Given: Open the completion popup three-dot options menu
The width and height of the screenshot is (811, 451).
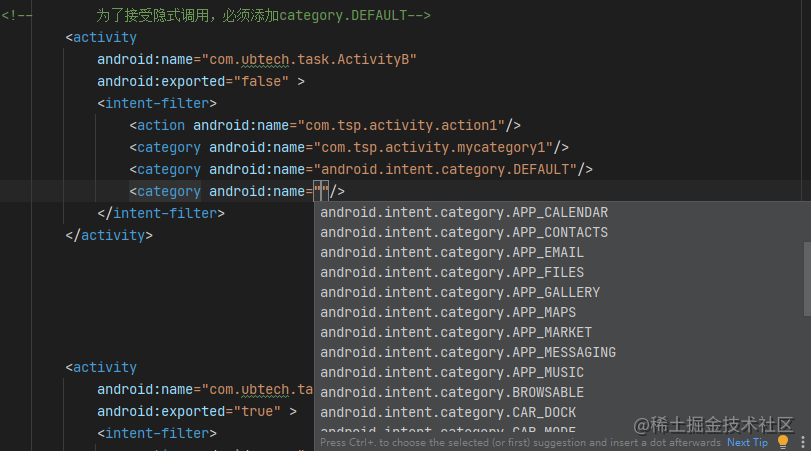Looking at the screenshot, I should (803, 442).
